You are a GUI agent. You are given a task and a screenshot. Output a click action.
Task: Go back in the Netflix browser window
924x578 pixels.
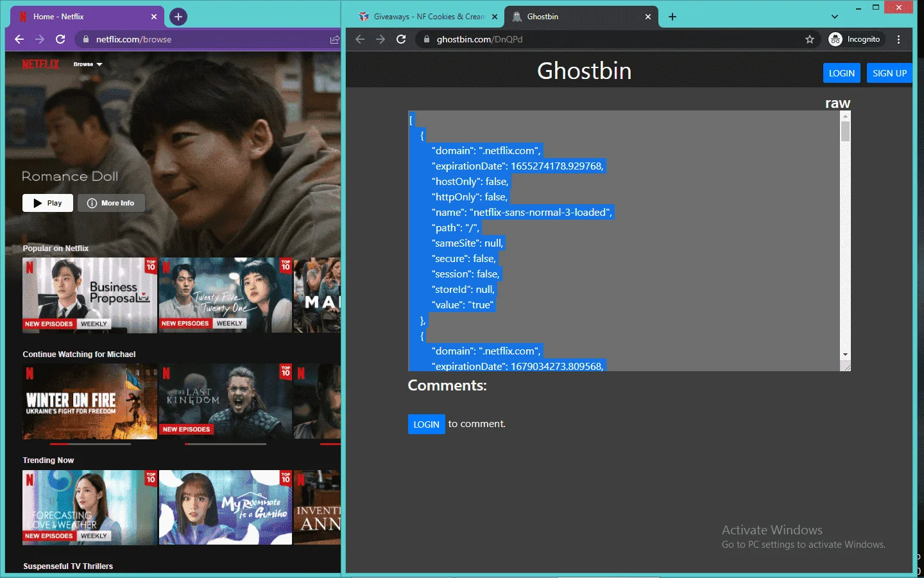point(19,39)
